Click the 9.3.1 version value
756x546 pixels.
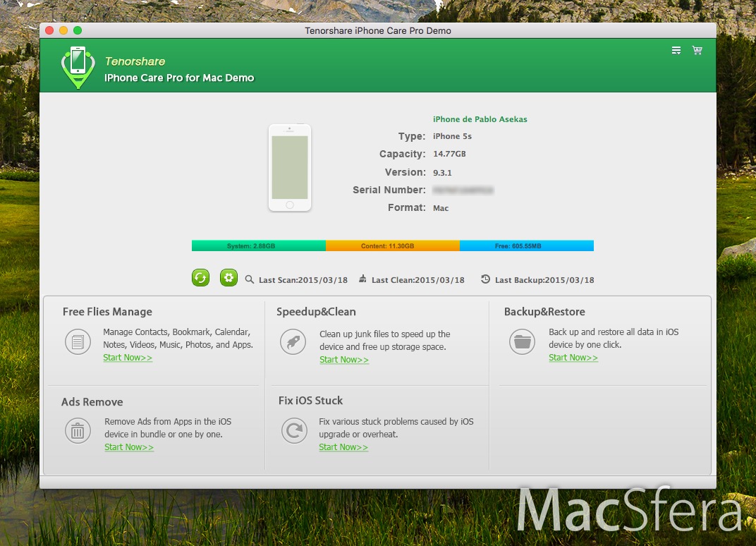tap(443, 173)
